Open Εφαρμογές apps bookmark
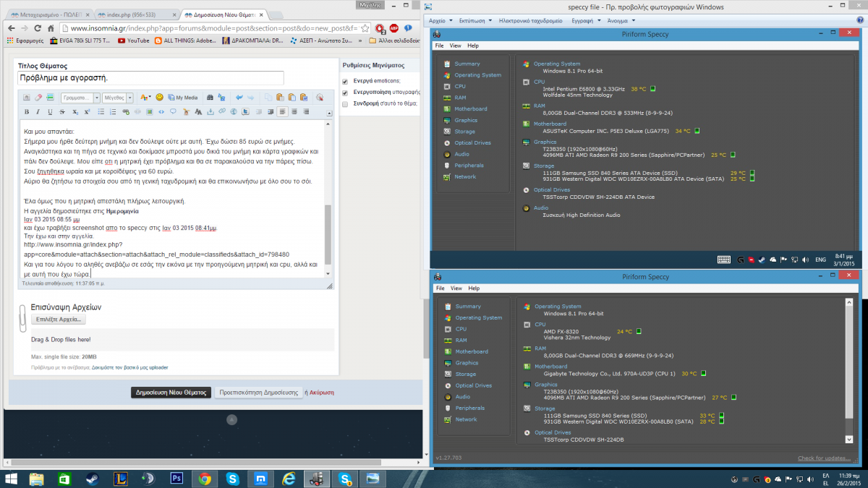 pos(24,41)
